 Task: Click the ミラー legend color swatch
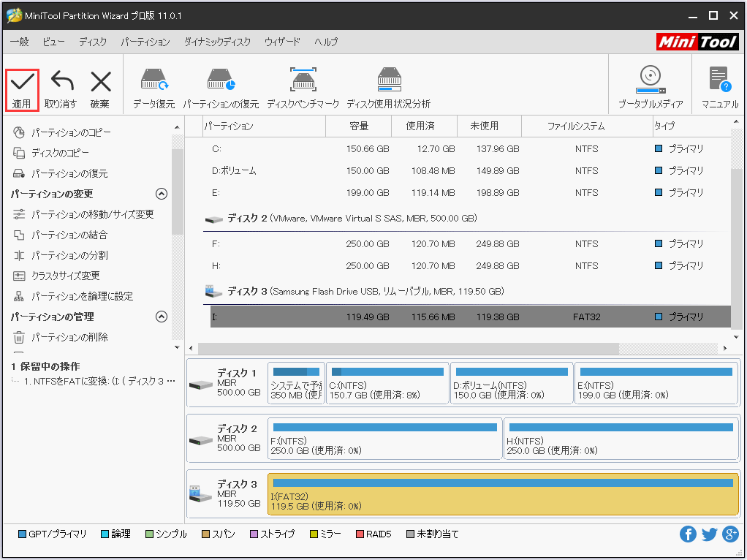[x=312, y=534]
